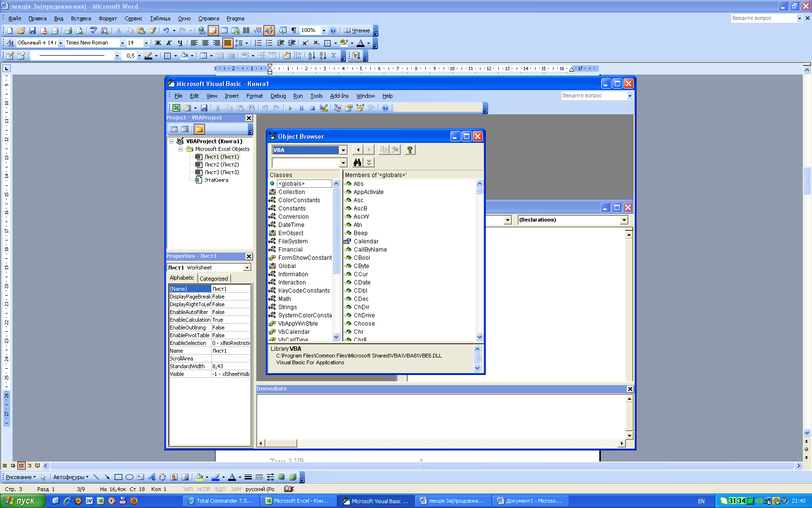Click the Reset stop icon in VBA toolbar

[312, 108]
